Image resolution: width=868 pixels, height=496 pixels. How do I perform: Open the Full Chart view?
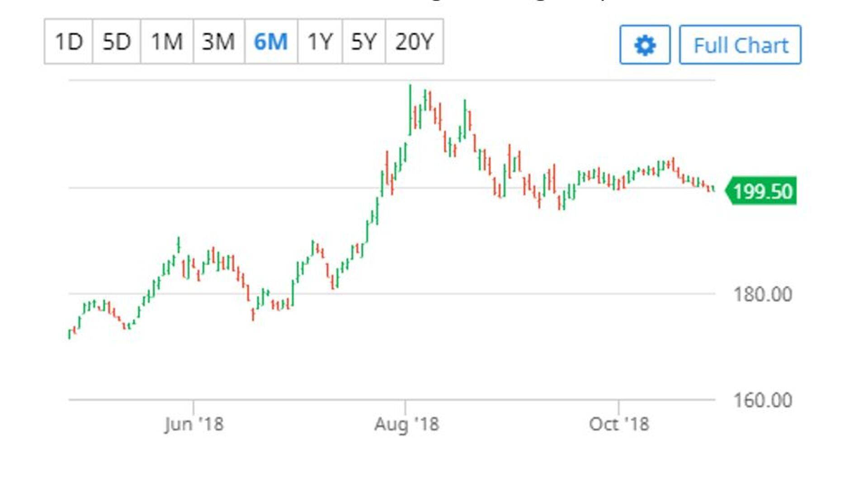(740, 45)
